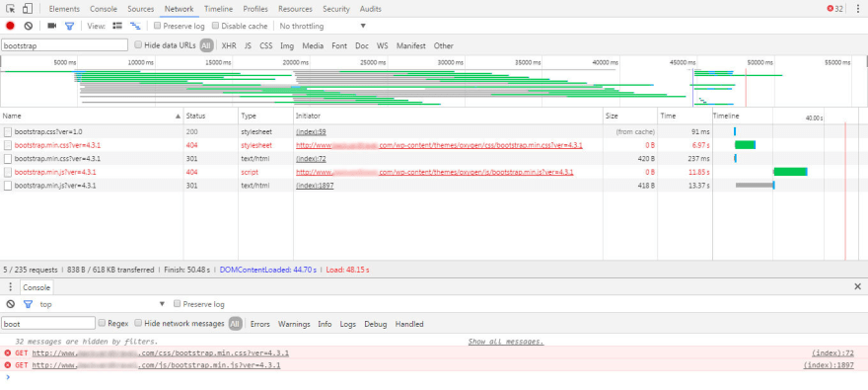The image size is (868, 390).
Task: Filter network requests by XHR
Action: 229,46
